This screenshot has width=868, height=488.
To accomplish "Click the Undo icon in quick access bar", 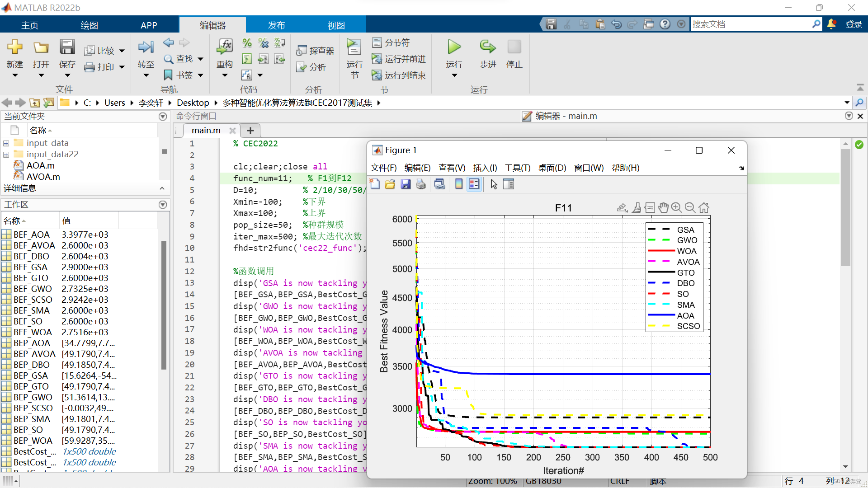I will (616, 24).
